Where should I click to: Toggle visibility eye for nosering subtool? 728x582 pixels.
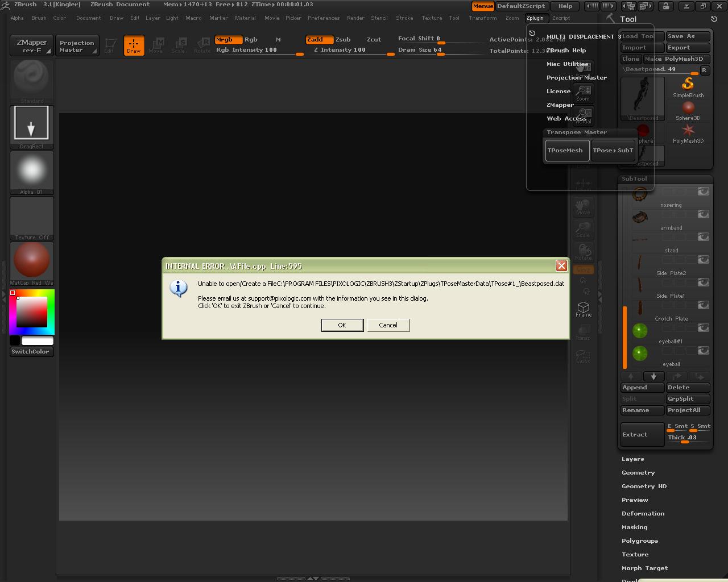point(704,192)
